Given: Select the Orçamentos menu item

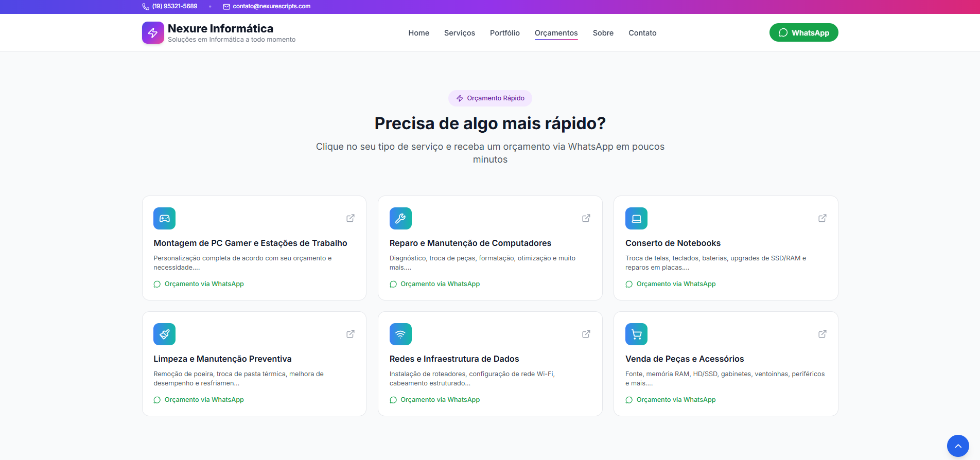Looking at the screenshot, I should [556, 33].
